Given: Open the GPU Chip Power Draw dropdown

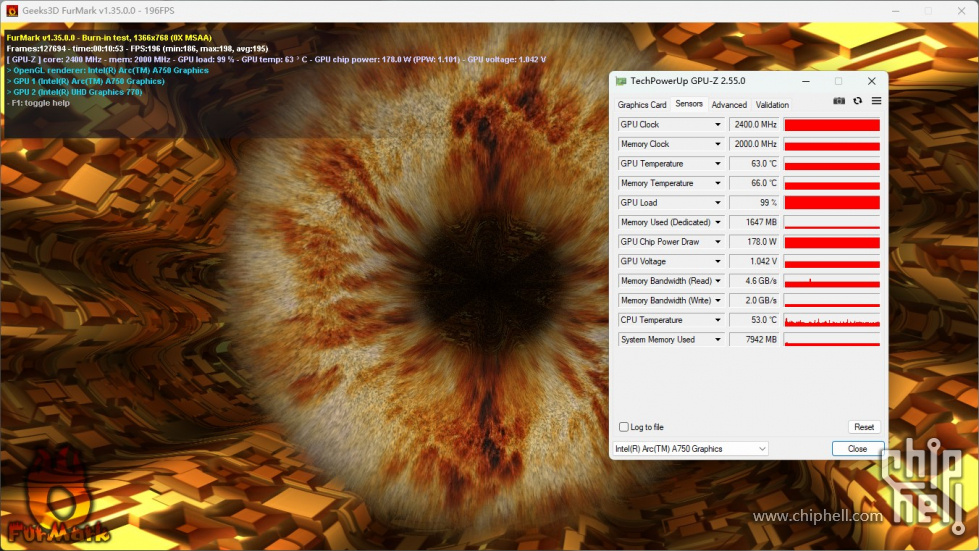Looking at the screenshot, I should (717, 242).
